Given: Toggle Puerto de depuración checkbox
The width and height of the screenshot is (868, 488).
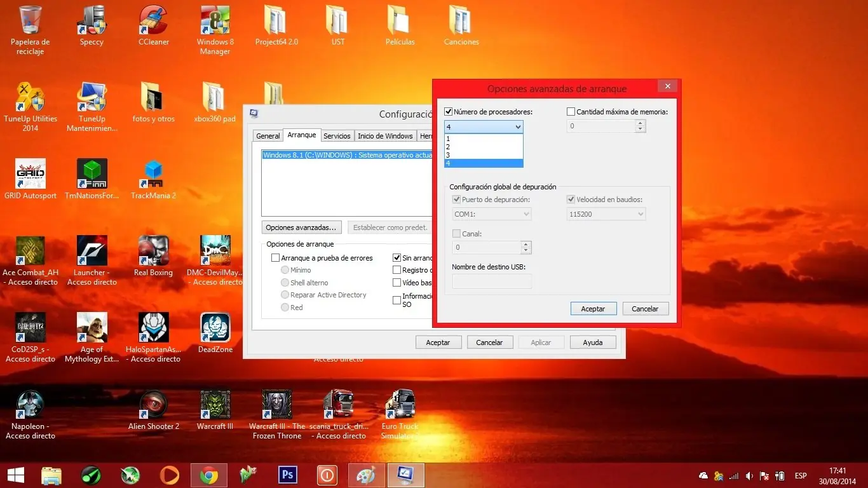Looking at the screenshot, I should pos(456,200).
